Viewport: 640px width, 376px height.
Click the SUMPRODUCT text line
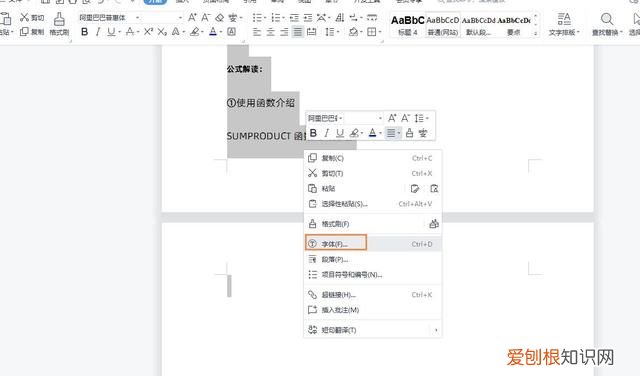pos(266,136)
